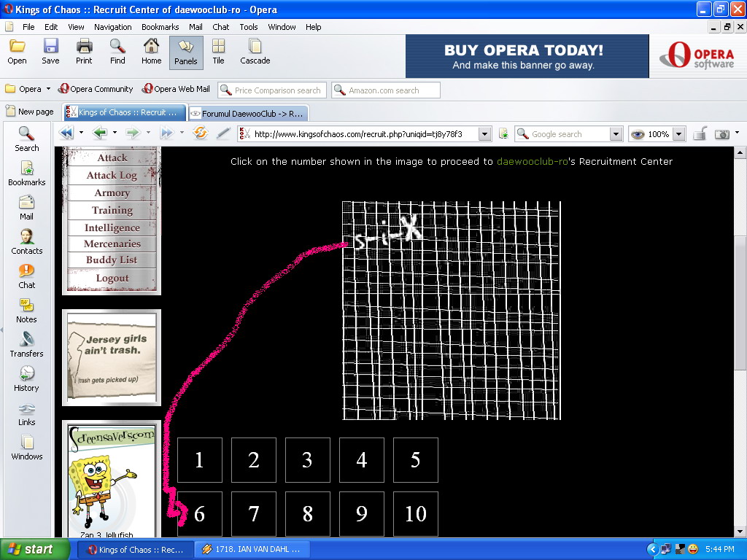This screenshot has height=560, width=747.
Task: Click the print preview icon near zoom
Action: (700, 134)
